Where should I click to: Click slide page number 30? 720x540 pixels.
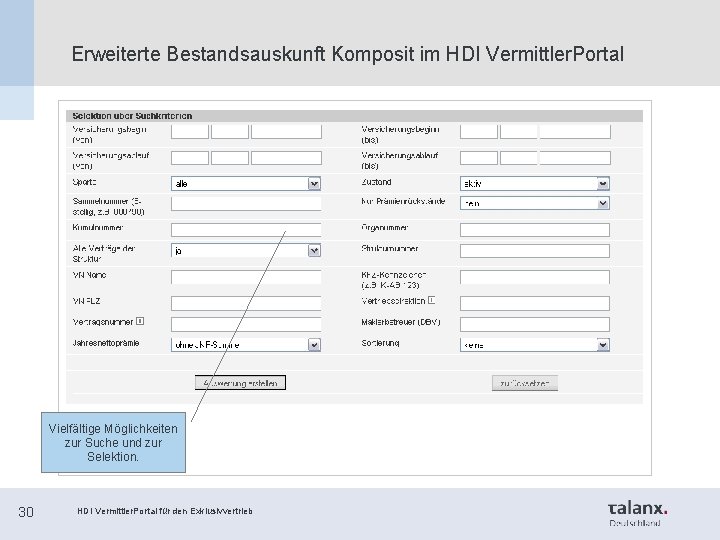(26, 512)
